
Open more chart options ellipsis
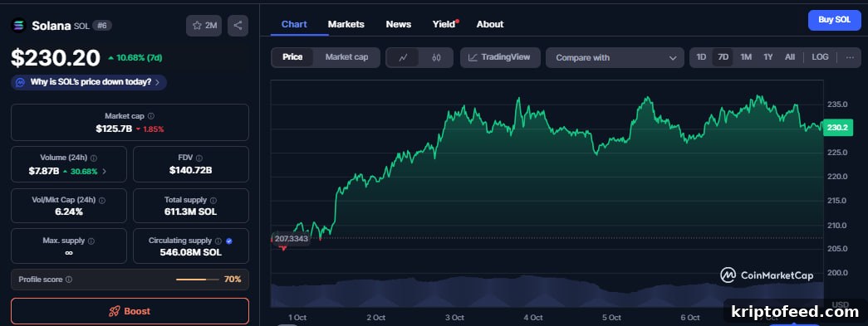[x=850, y=57]
